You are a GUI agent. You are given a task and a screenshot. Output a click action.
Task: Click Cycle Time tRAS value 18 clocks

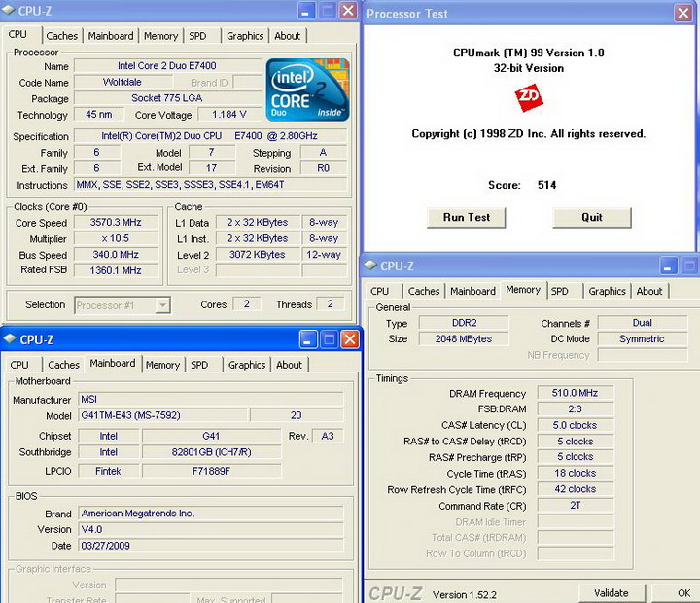click(576, 473)
